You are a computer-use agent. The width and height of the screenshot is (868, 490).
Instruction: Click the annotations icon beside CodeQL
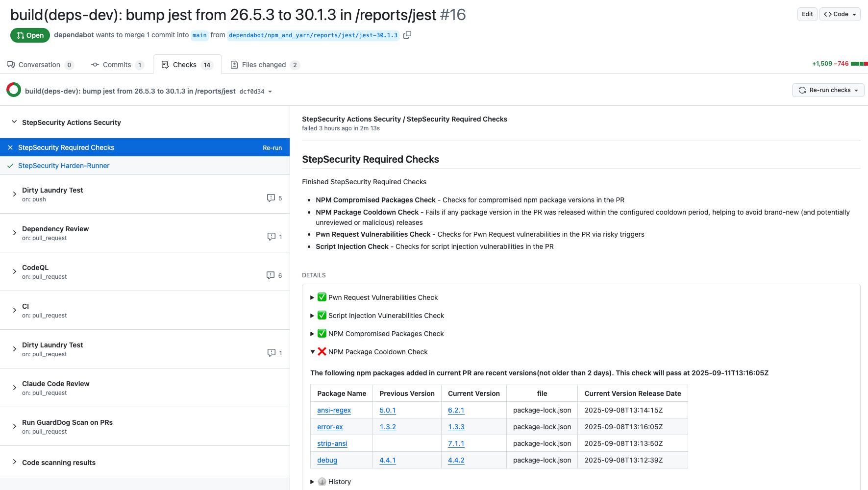[271, 275]
